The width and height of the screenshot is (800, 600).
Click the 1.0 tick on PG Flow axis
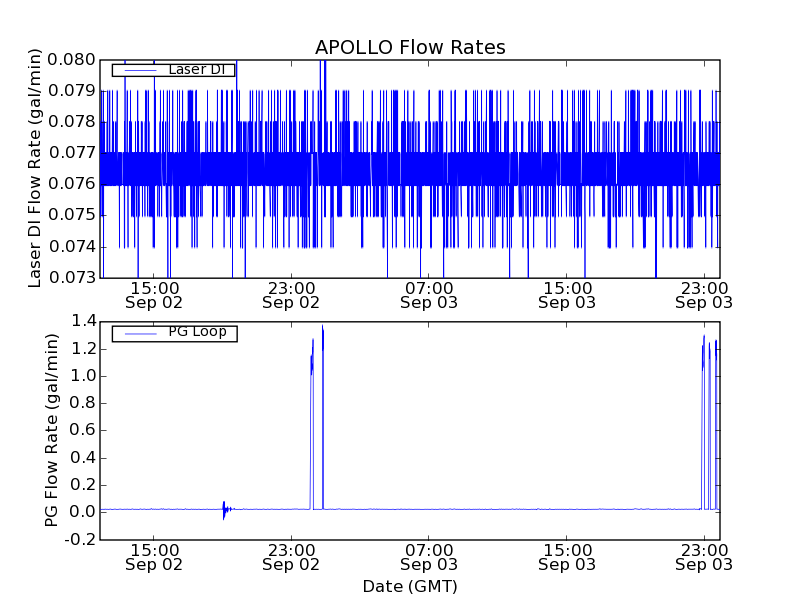(x=83, y=376)
